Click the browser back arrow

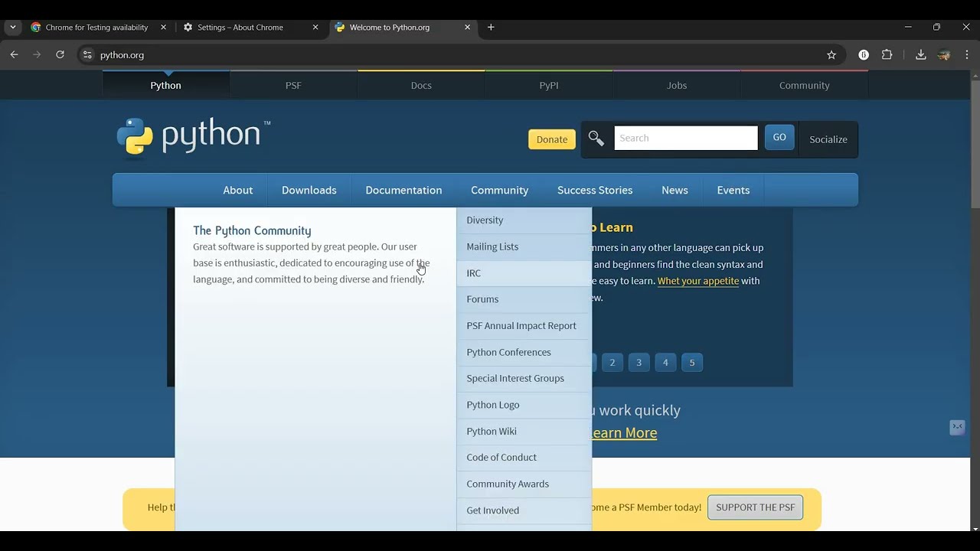tap(14, 54)
